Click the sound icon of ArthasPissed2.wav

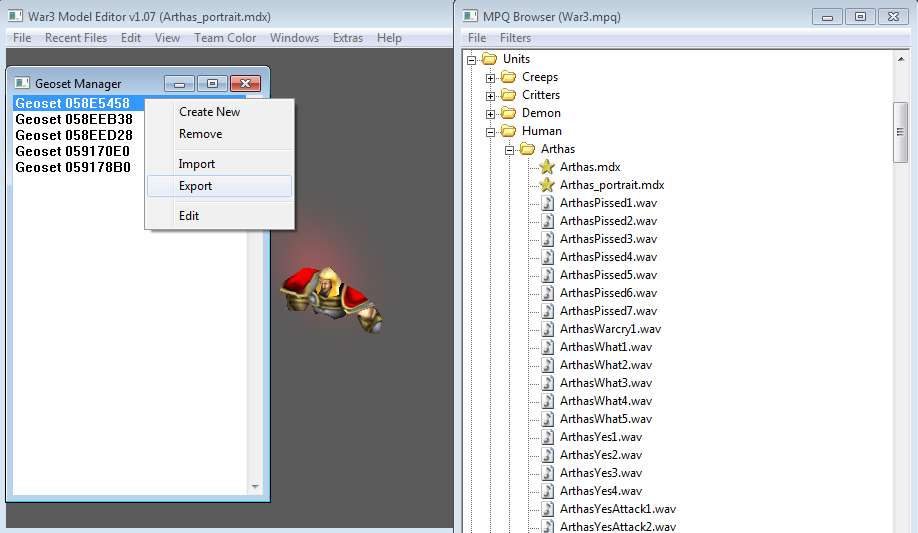pyautogui.click(x=547, y=221)
